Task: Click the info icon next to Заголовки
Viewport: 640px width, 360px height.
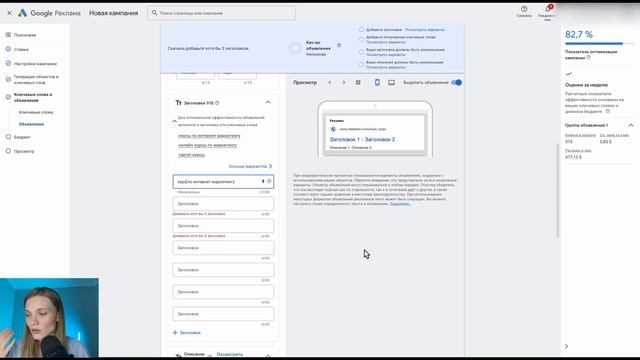Action: coord(217,103)
